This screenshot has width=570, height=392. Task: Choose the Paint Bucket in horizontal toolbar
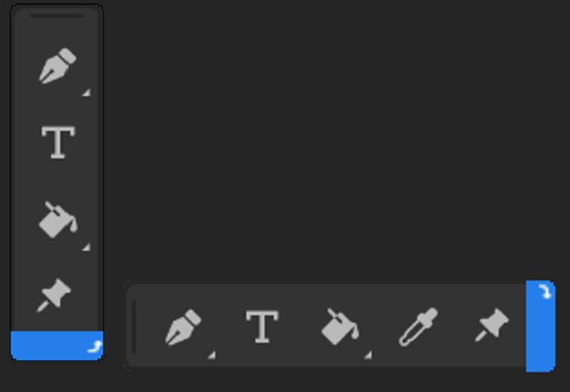coord(341,326)
